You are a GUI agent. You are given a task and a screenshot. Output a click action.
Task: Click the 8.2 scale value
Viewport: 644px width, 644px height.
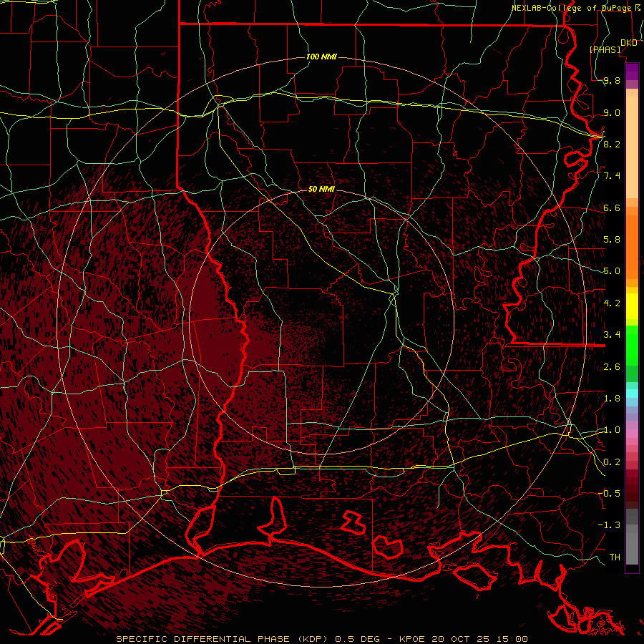(612, 144)
